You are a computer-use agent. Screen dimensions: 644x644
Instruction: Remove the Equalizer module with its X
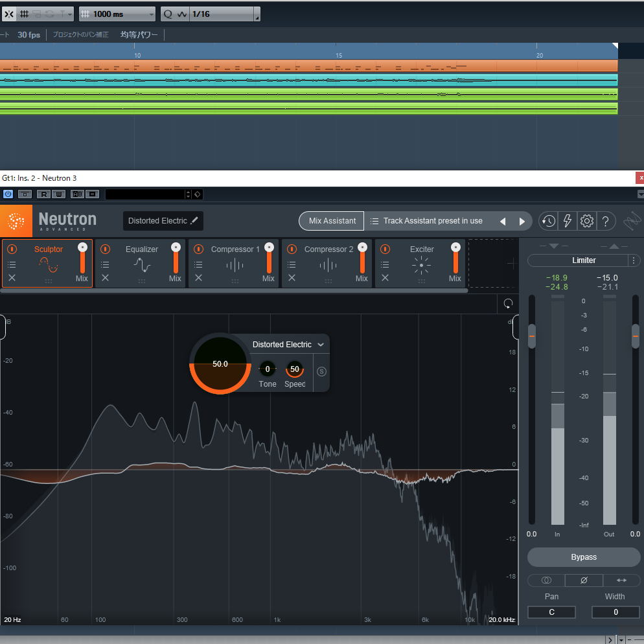pos(105,278)
